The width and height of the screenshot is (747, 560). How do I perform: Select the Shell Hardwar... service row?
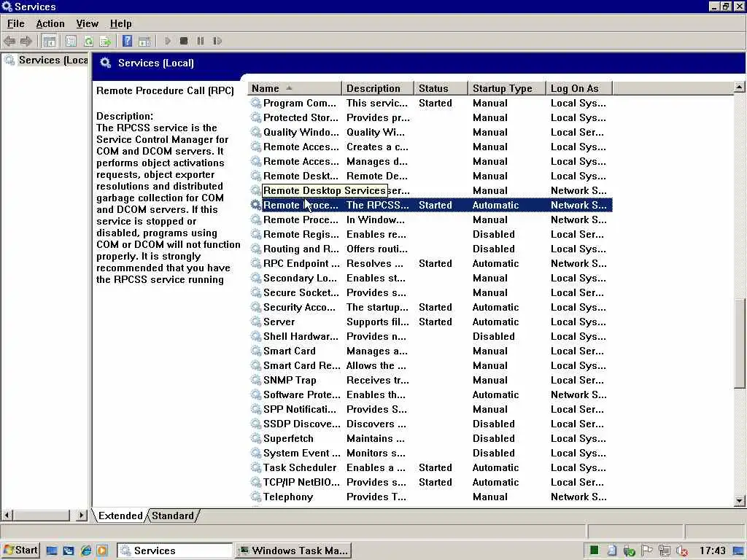(x=430, y=336)
